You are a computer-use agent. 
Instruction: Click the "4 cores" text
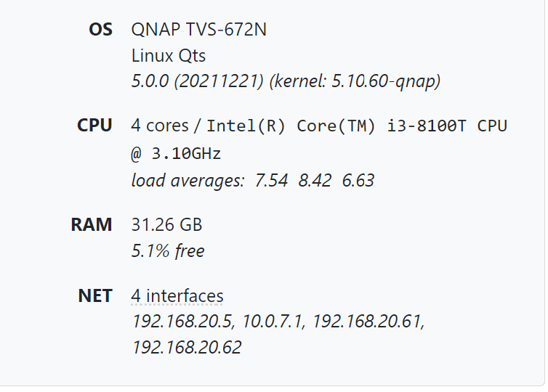tap(160, 126)
